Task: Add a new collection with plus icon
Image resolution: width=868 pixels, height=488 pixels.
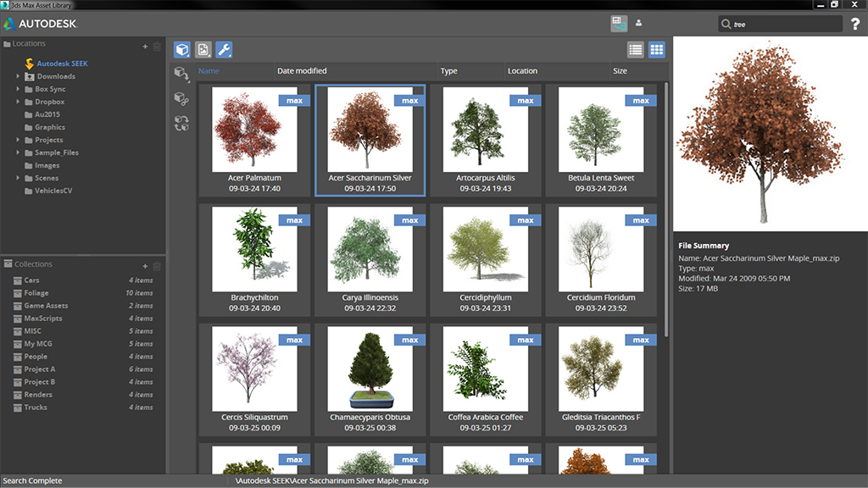Action: (145, 266)
